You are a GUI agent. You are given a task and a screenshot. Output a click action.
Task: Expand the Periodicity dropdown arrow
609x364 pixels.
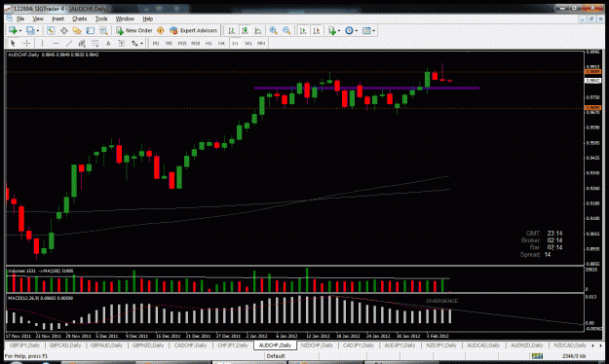[x=357, y=30]
